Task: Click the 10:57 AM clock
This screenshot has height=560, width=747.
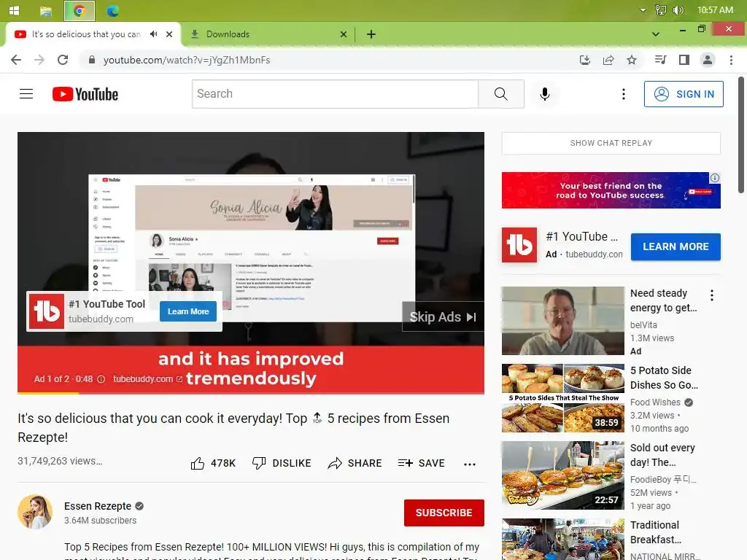Action: pyautogui.click(x=715, y=10)
